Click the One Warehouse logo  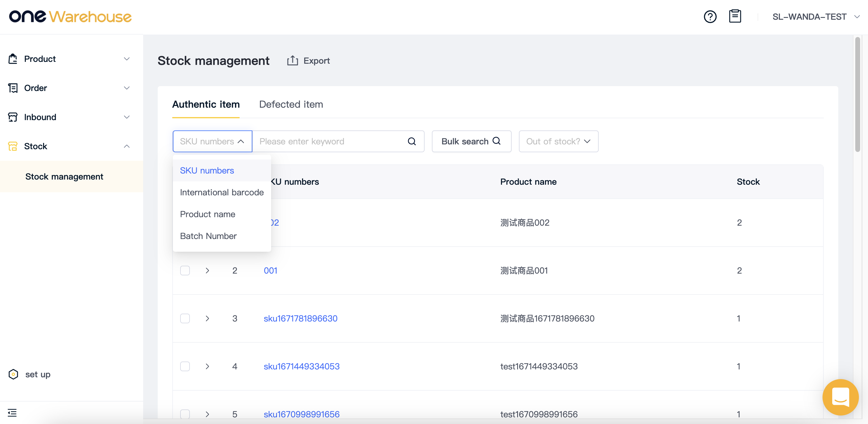[70, 16]
